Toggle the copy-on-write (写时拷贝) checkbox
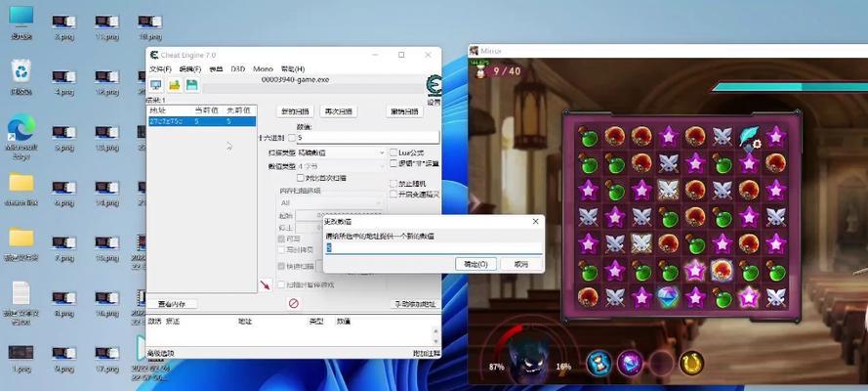The image size is (868, 391). pos(281,250)
